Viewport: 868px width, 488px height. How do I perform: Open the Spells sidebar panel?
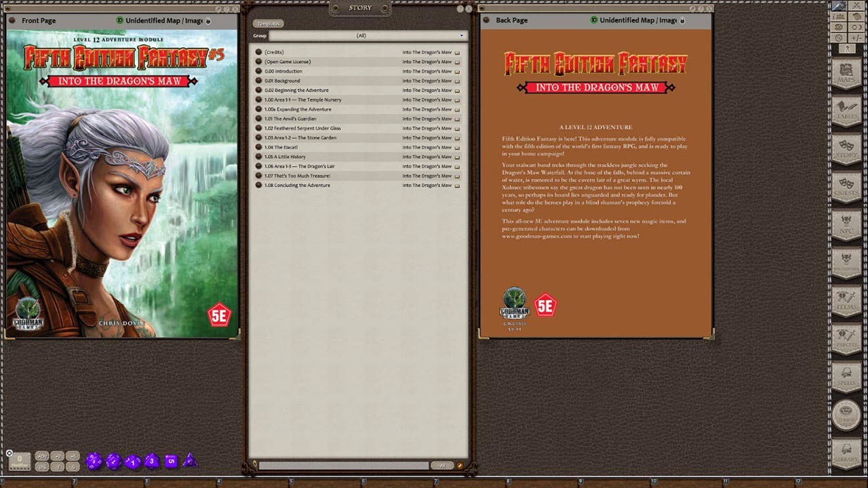[846, 376]
